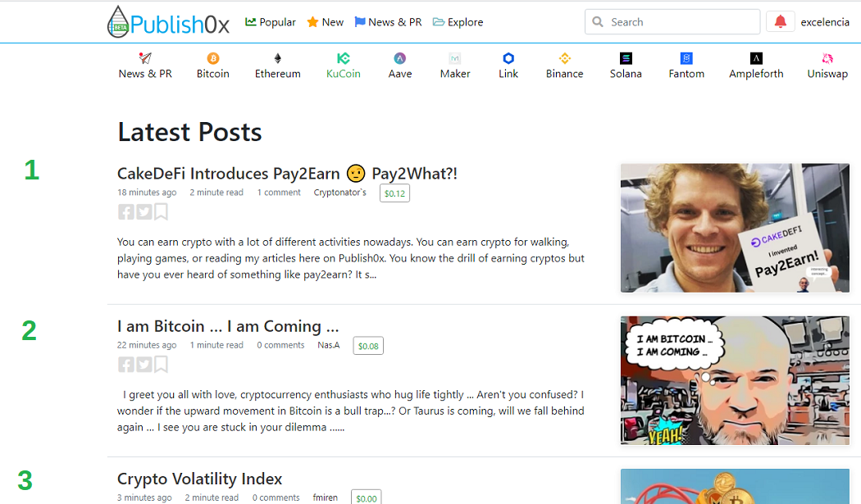
Task: Click the I am Bitcoin post excerpt text
Action: coord(350,411)
